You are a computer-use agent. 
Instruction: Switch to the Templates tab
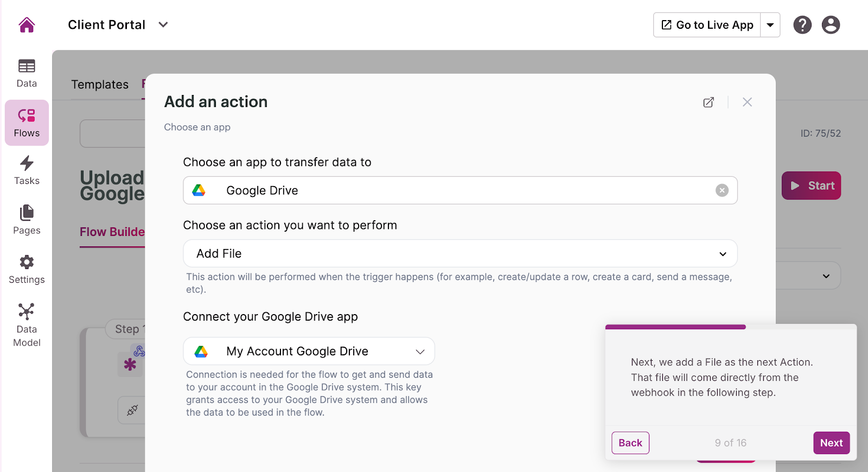[x=100, y=85]
